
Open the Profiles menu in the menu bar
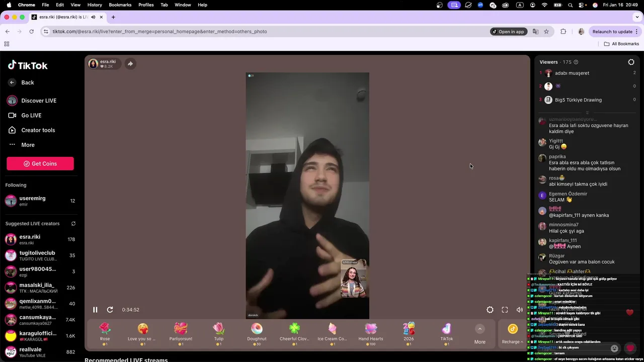(146, 5)
